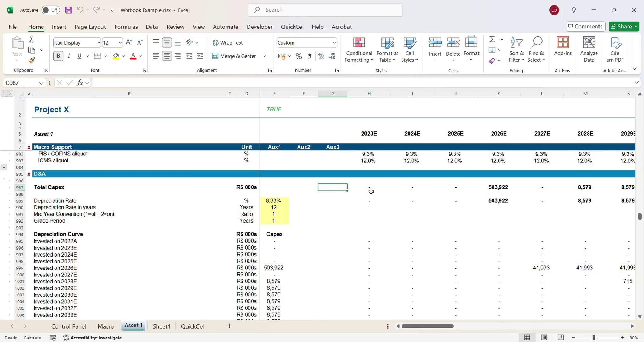Click the Format Painter icon
Screen dimensions: 644x342
(31, 60)
